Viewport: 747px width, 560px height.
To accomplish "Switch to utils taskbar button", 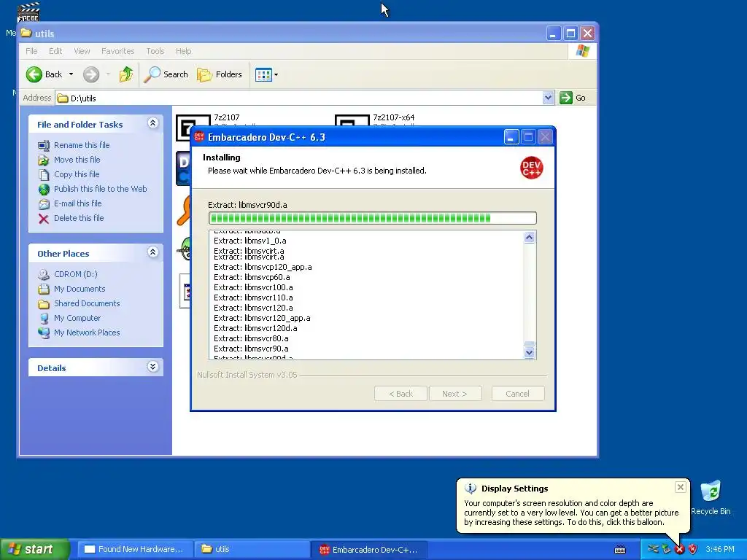I will coord(252,549).
